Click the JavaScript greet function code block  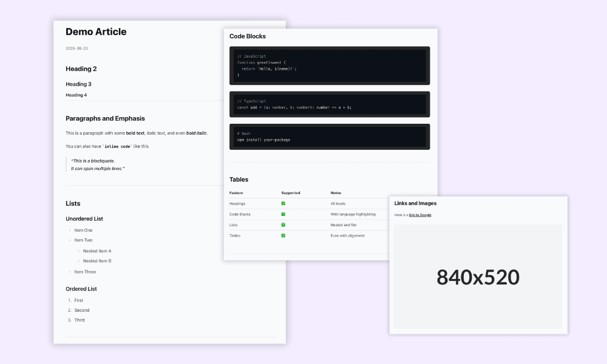coord(330,66)
